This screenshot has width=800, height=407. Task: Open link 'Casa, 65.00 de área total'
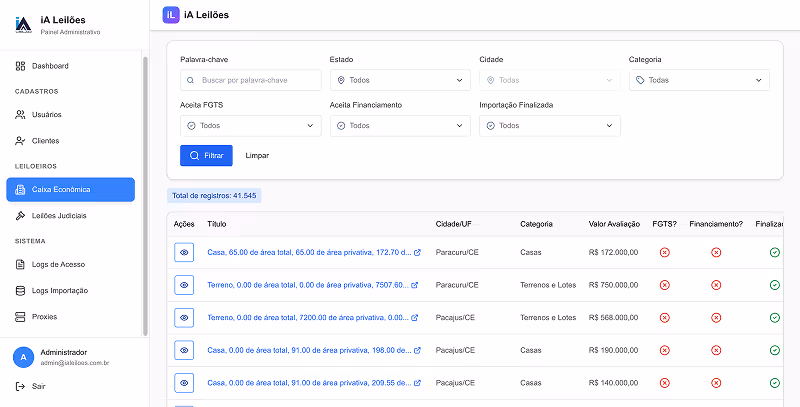pos(309,252)
